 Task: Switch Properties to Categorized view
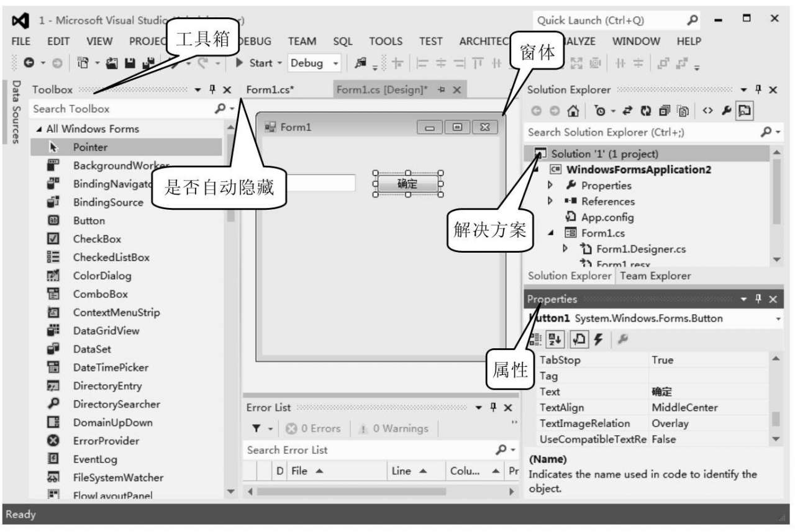point(535,339)
